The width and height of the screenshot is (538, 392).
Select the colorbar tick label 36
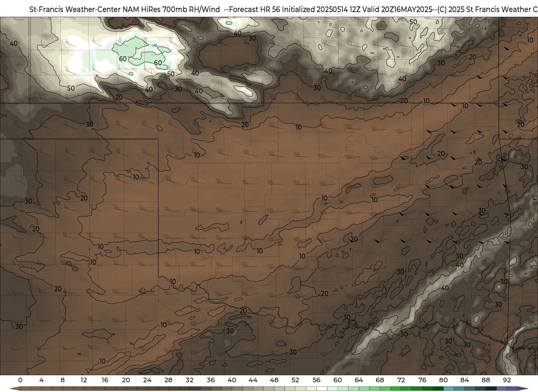(x=211, y=380)
